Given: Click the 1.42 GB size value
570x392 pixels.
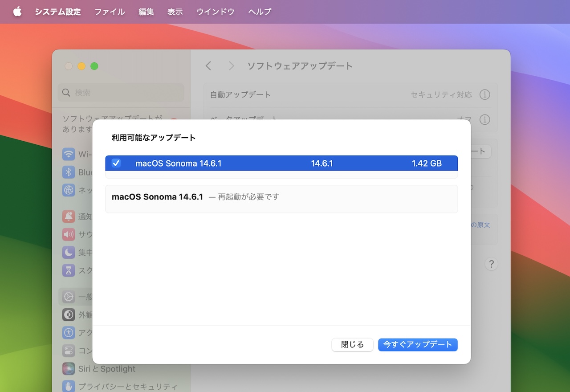Looking at the screenshot, I should coord(427,163).
